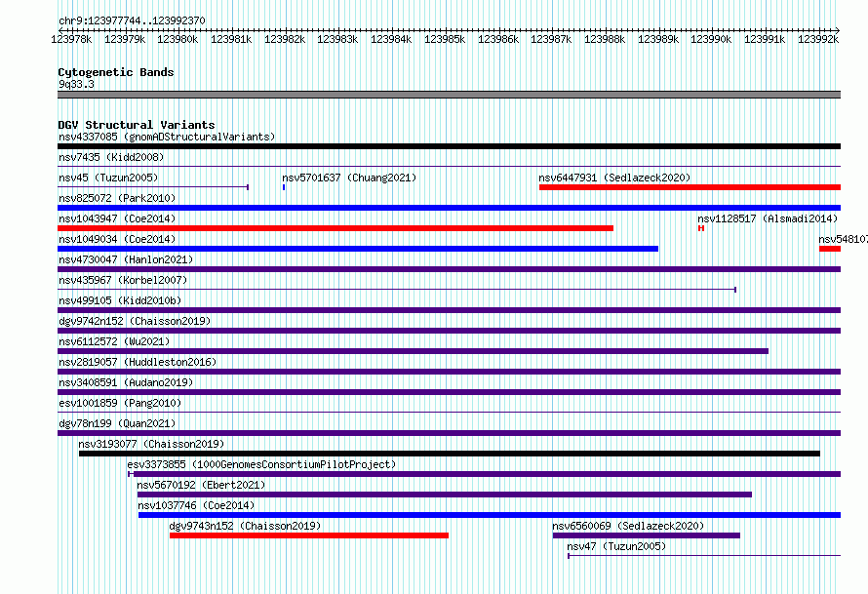868x594 pixels.
Task: Click the 123981k ruler tick label
Action: point(231,39)
